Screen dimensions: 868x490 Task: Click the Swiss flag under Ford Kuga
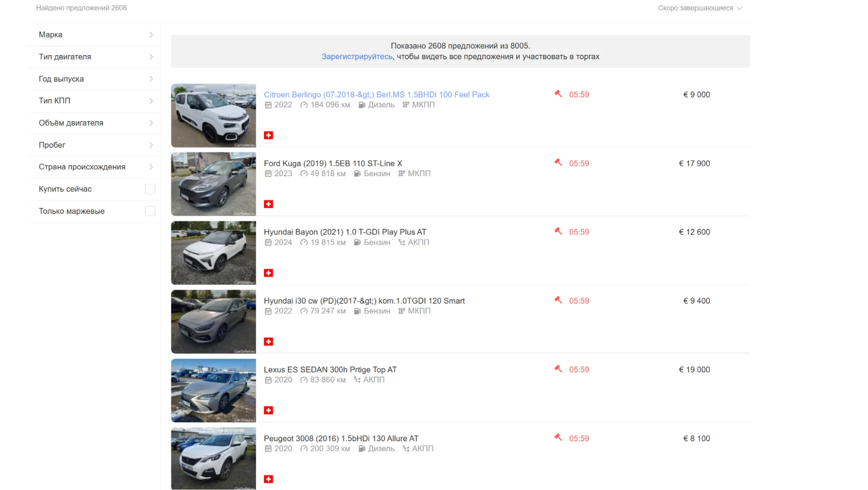pyautogui.click(x=268, y=204)
